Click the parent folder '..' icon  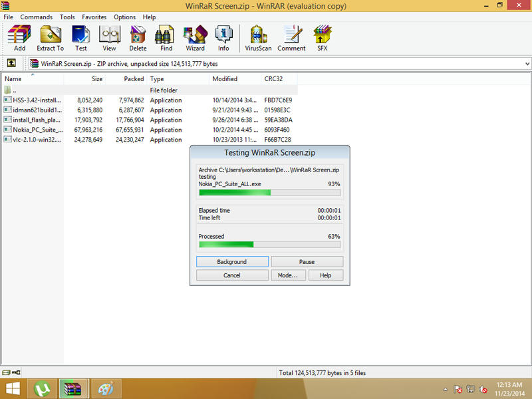point(7,90)
